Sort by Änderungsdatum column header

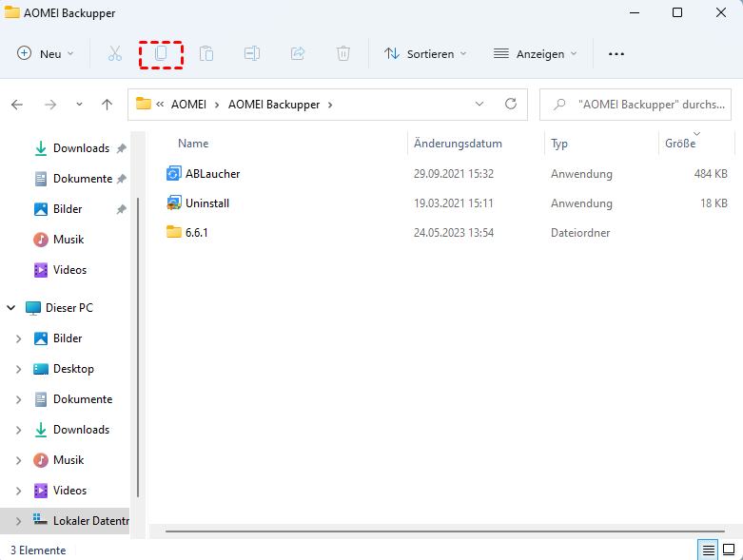coord(458,144)
